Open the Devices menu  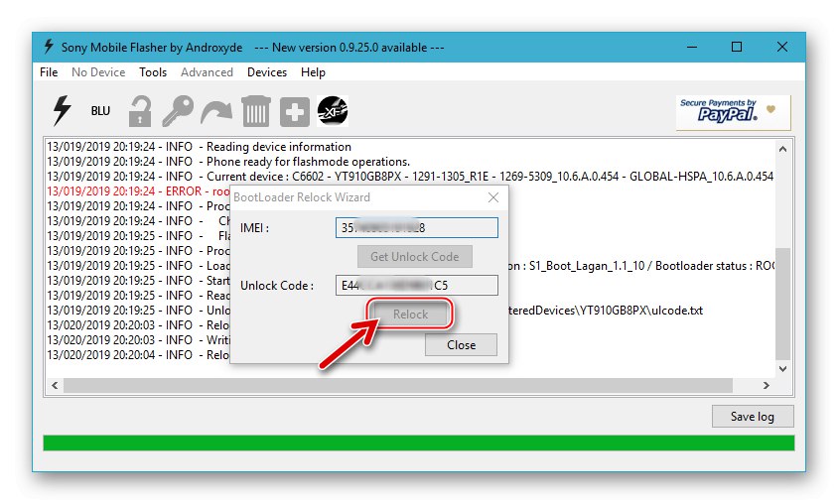[267, 72]
